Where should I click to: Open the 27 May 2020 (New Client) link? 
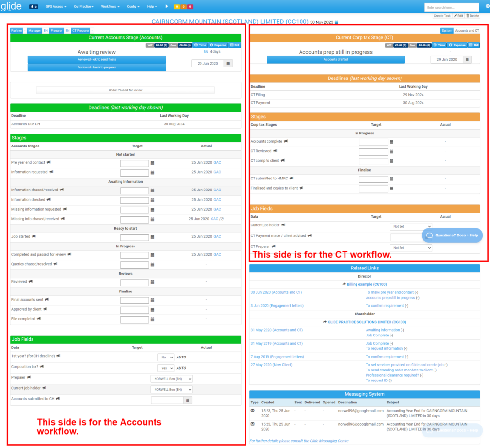[272, 365]
